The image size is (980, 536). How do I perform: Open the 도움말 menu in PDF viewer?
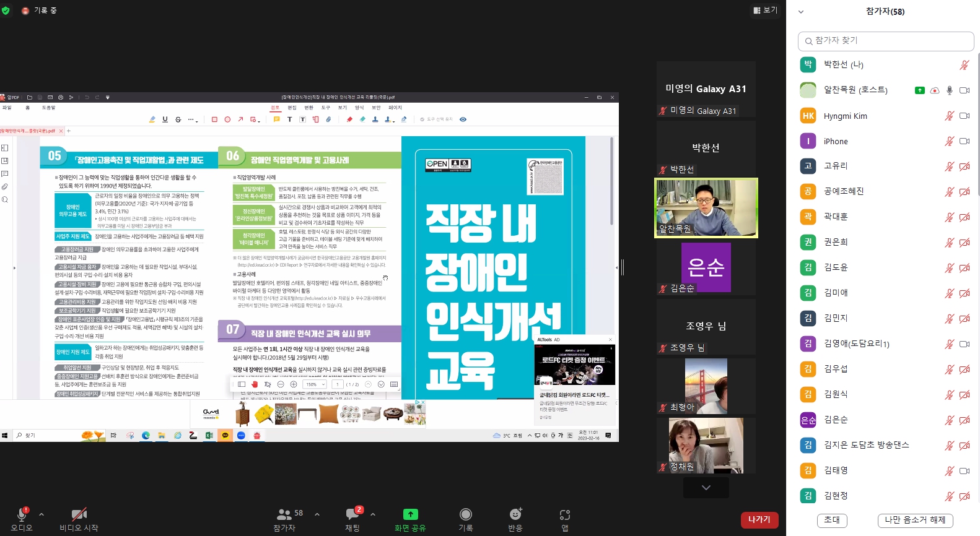48,108
